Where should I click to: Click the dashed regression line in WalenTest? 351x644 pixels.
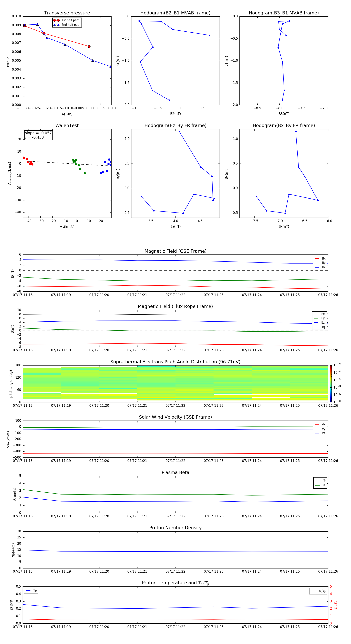click(67, 163)
